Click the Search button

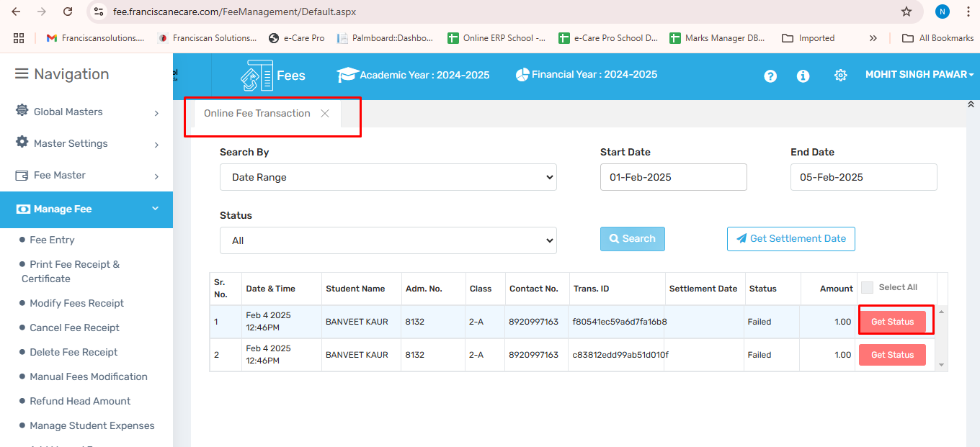point(633,239)
